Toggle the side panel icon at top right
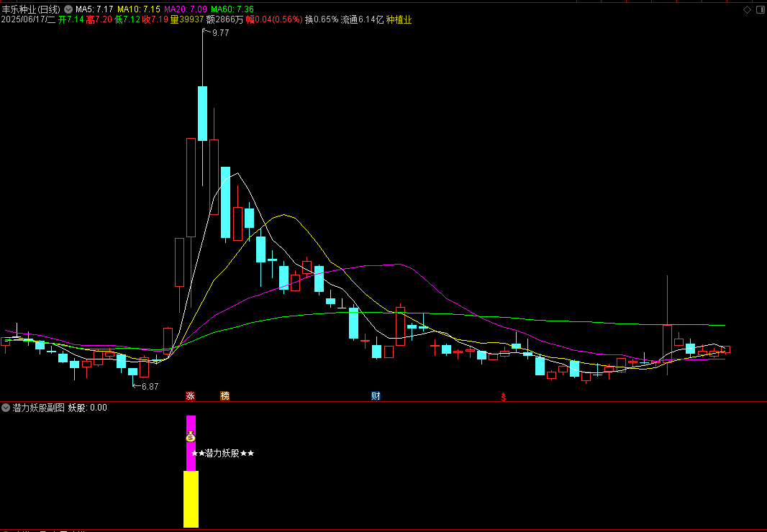The width and height of the screenshot is (767, 532). tap(761, 10)
